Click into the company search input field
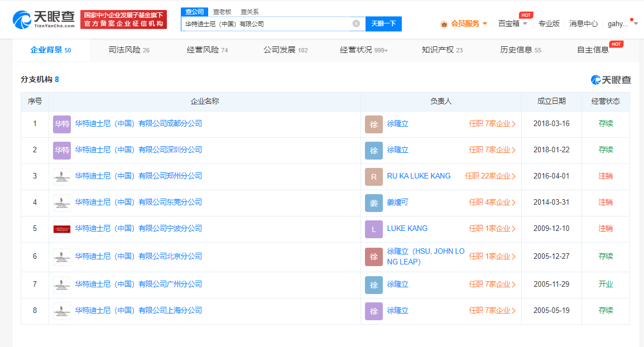Viewport: 644px width, 347px height. pos(267,24)
